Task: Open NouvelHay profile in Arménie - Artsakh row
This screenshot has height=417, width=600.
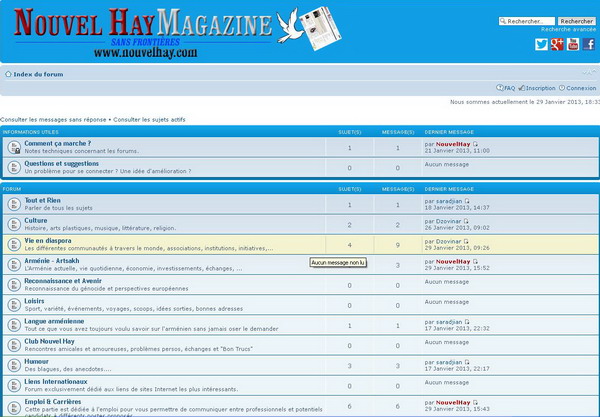Action: (453, 262)
